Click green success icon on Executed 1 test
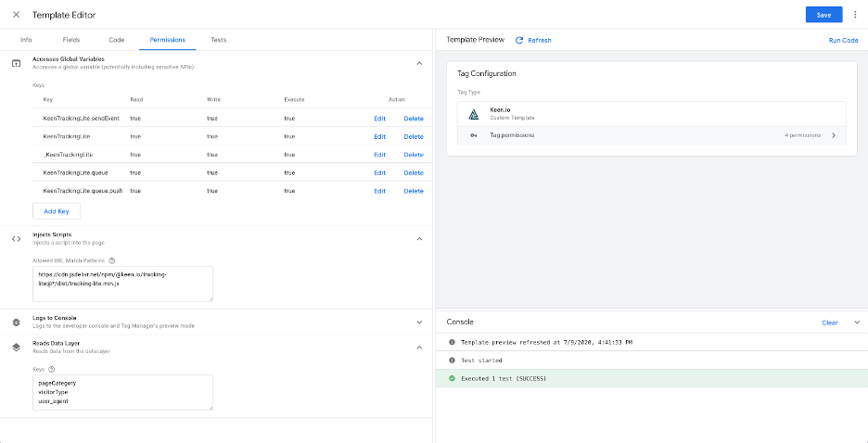 coord(452,378)
